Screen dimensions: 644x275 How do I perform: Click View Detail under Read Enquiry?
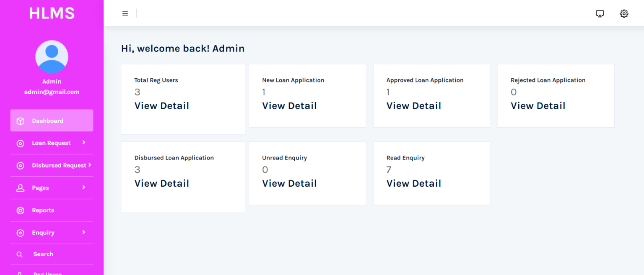pyautogui.click(x=413, y=183)
